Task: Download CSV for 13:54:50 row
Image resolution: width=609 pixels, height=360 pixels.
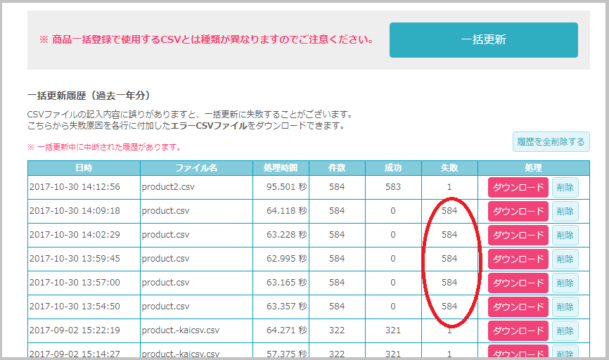Action: 518,307
